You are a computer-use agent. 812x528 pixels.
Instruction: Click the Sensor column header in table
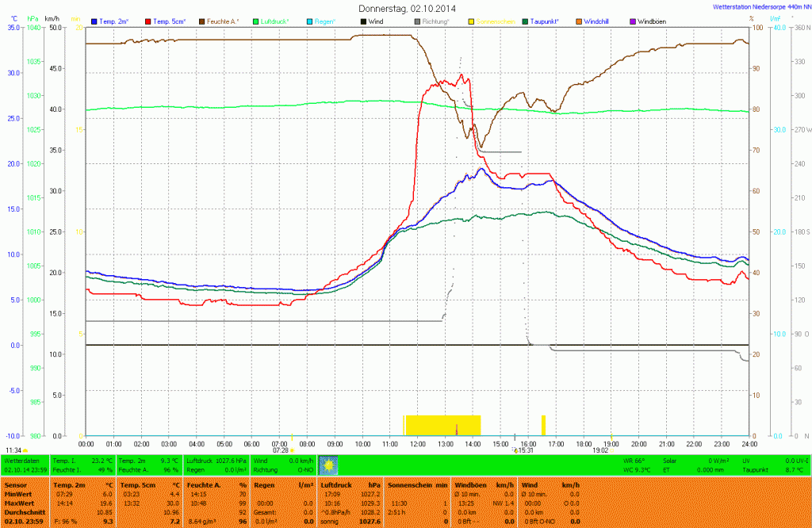pyautogui.click(x=16, y=484)
